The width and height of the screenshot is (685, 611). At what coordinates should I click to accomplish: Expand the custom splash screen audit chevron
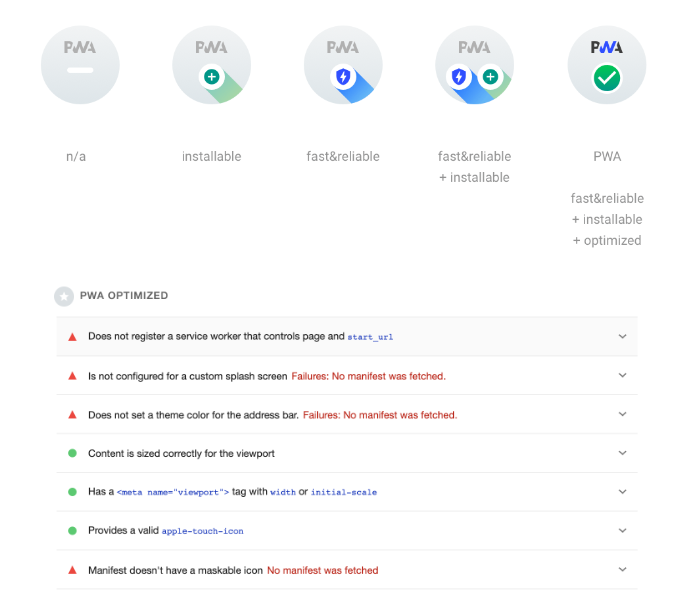tap(623, 375)
